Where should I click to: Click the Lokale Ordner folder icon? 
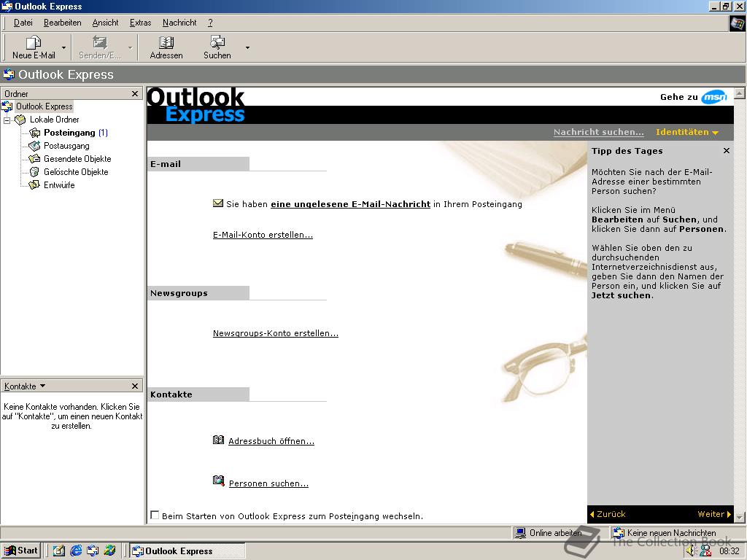(x=20, y=120)
